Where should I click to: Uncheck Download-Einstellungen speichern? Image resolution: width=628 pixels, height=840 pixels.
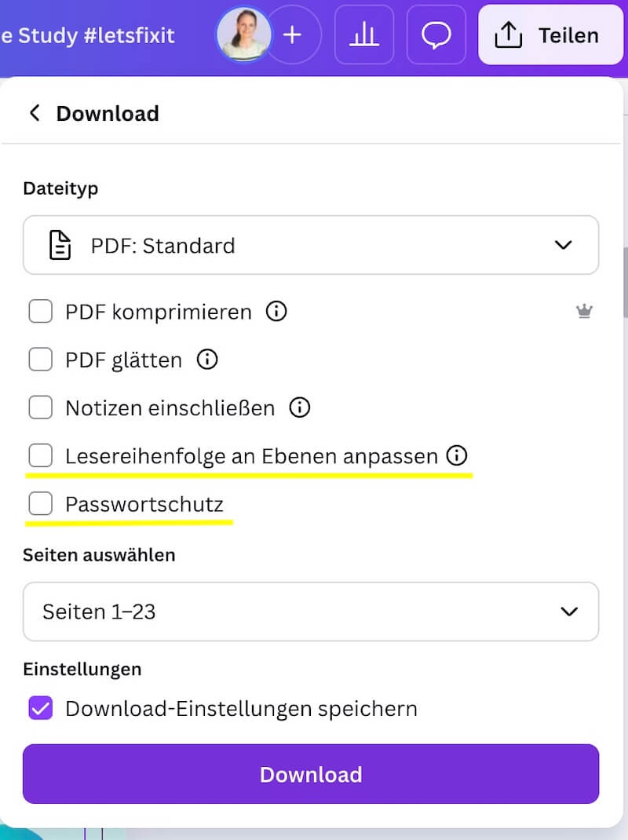[41, 708]
